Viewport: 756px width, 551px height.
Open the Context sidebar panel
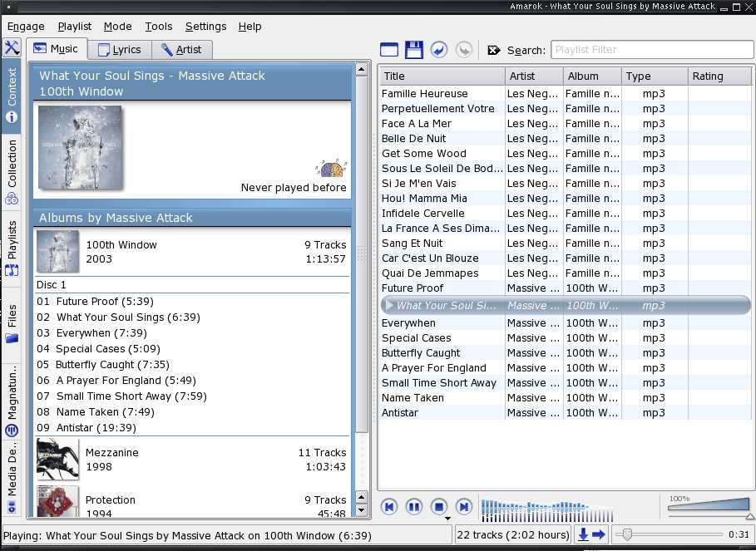point(12,96)
